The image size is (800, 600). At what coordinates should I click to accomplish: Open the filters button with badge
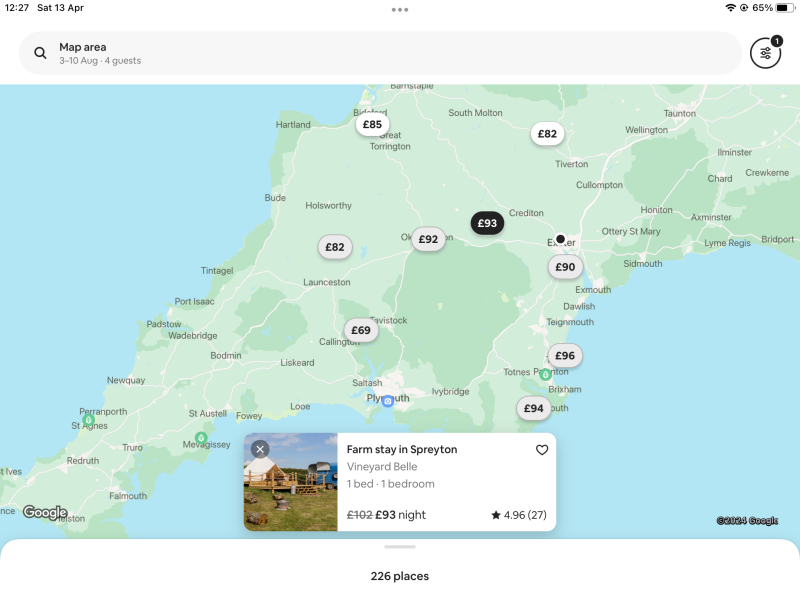coord(765,53)
